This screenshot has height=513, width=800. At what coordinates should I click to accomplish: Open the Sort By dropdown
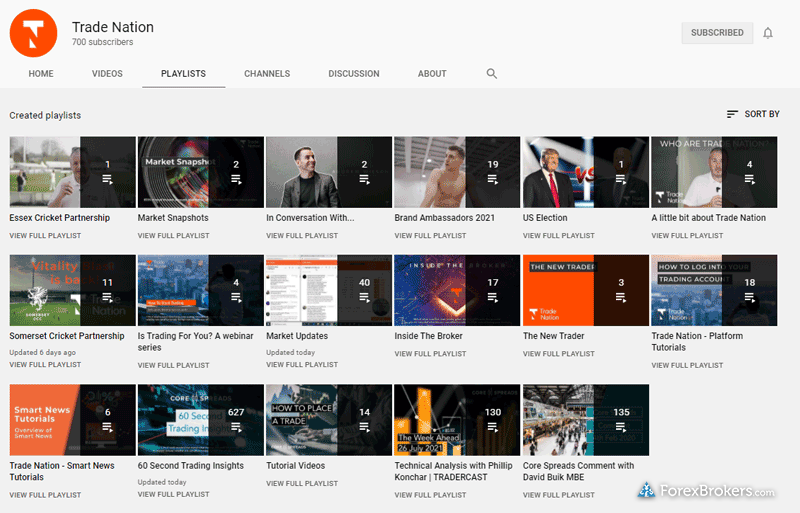pyautogui.click(x=753, y=114)
